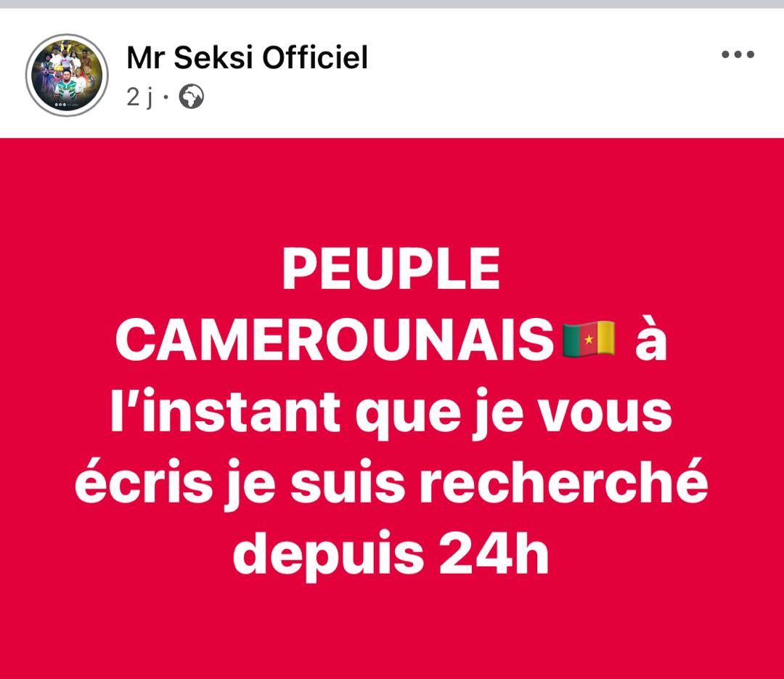This screenshot has width=784, height=679.
Task: Open the post via the '2 j' timestamp
Action: point(140,97)
